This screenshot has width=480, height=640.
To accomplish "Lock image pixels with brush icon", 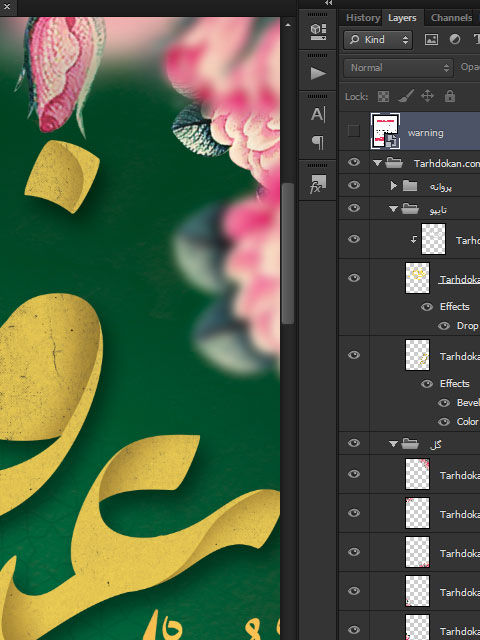I will point(406,96).
